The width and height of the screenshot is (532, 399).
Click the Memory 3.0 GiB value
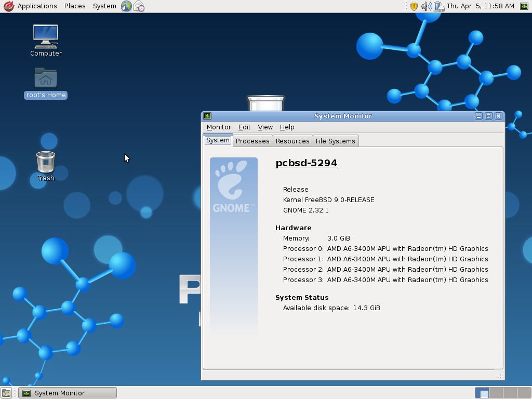[x=338, y=238]
